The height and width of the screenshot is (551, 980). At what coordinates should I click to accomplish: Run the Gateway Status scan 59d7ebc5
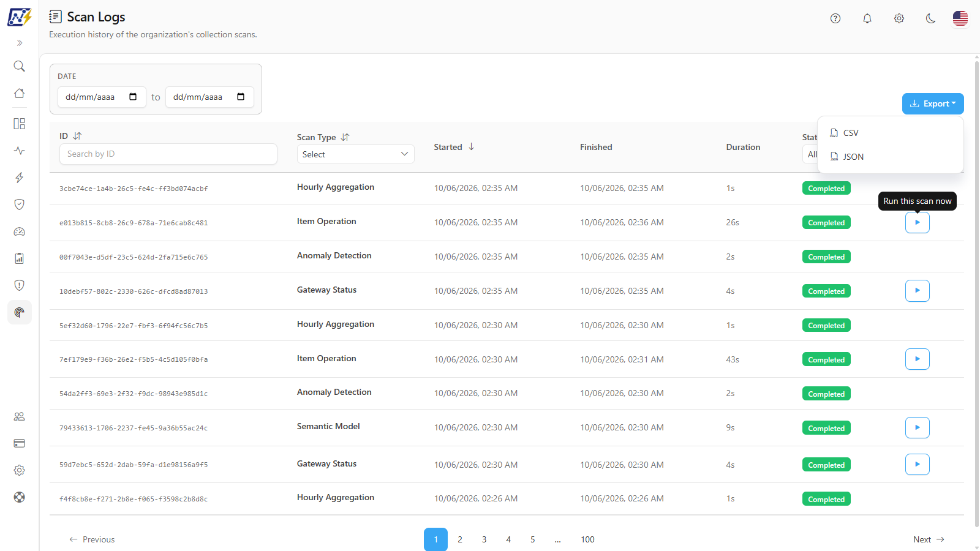[x=918, y=464]
